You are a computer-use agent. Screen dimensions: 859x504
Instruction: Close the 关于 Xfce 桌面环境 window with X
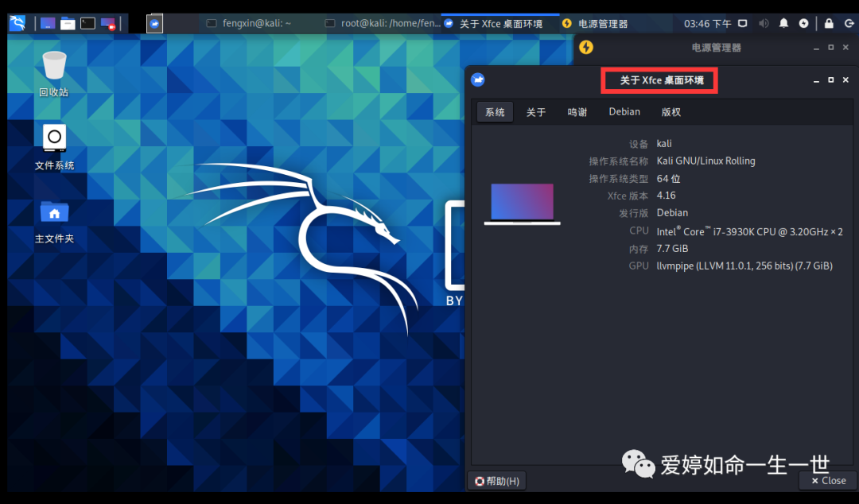click(x=845, y=80)
